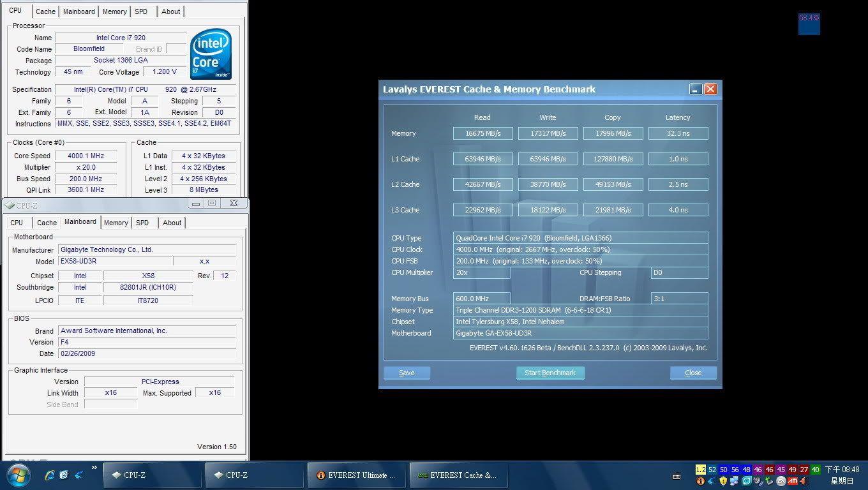Click Name field 'Intel Core i7 920'
868x490 pixels.
(x=121, y=38)
